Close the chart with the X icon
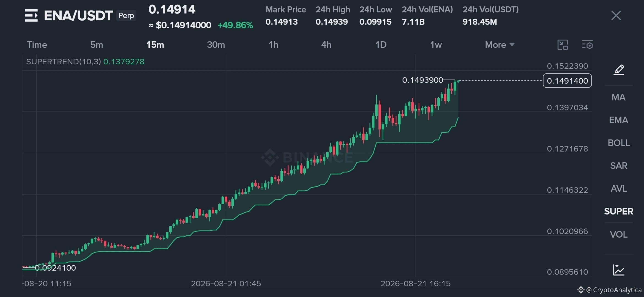This screenshot has height=297, width=644. click(616, 15)
